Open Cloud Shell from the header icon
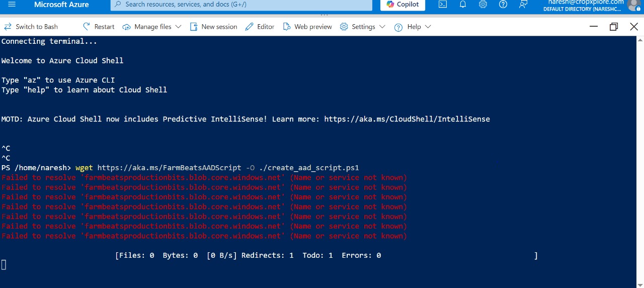The height and width of the screenshot is (288, 644). point(443,4)
